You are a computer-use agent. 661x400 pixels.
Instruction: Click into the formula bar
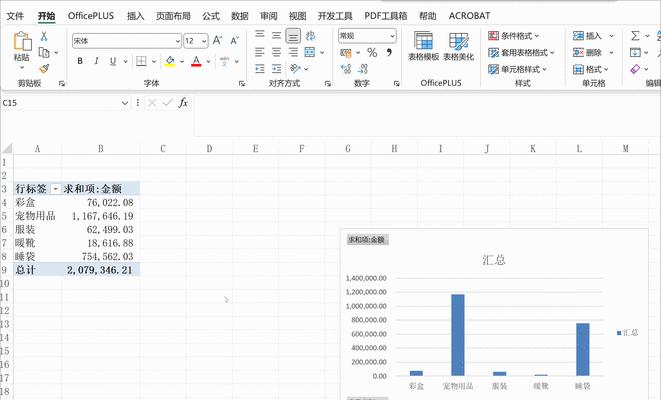click(427, 116)
